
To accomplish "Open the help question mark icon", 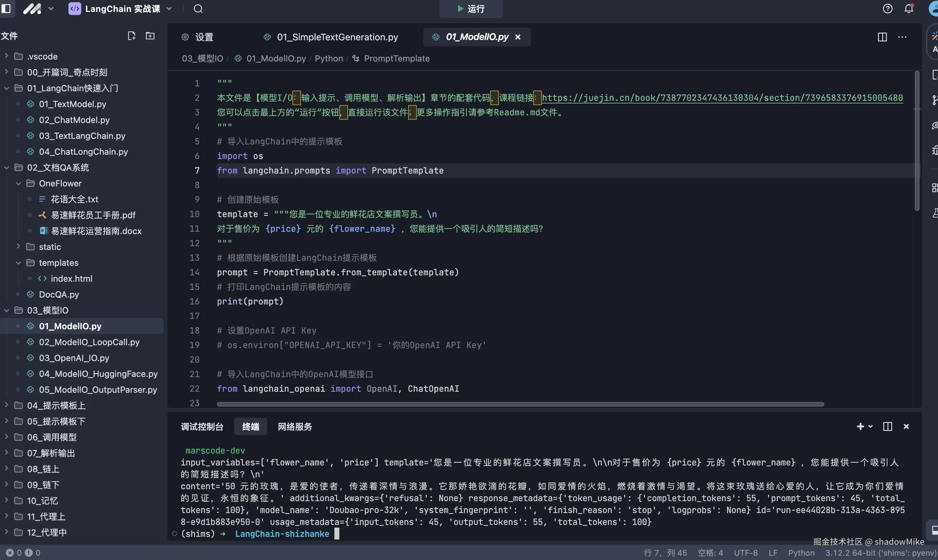I will pyautogui.click(x=888, y=9).
